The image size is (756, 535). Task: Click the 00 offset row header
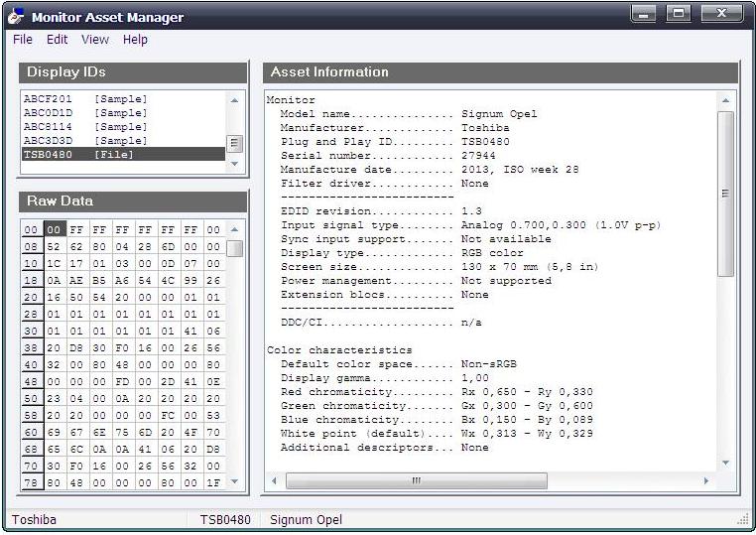[x=32, y=230]
